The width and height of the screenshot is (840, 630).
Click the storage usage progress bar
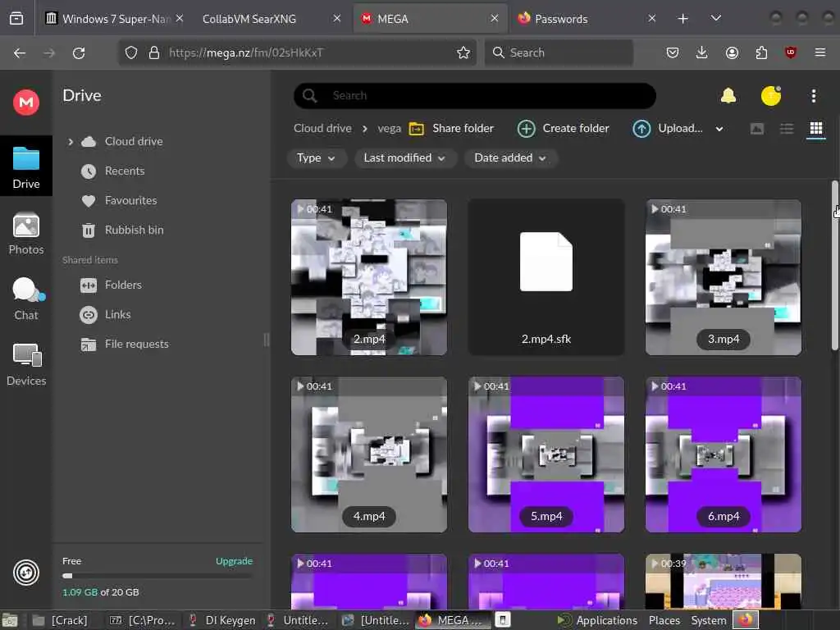[x=157, y=576]
